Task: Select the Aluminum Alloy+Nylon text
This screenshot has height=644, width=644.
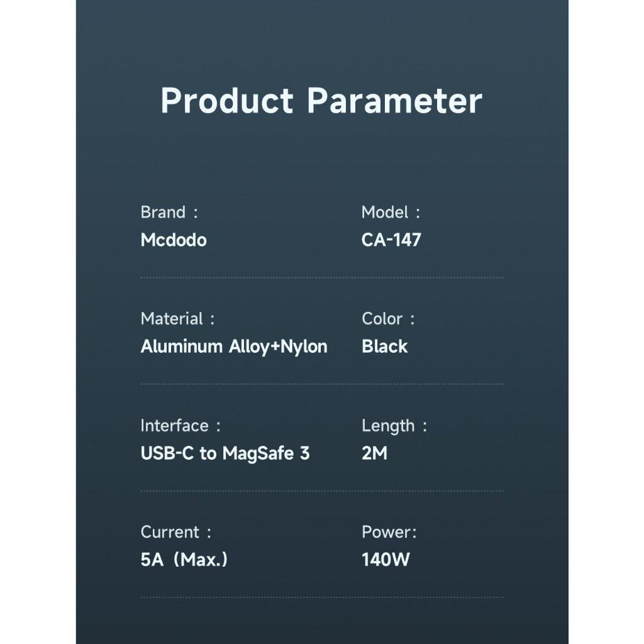Action: tap(234, 347)
